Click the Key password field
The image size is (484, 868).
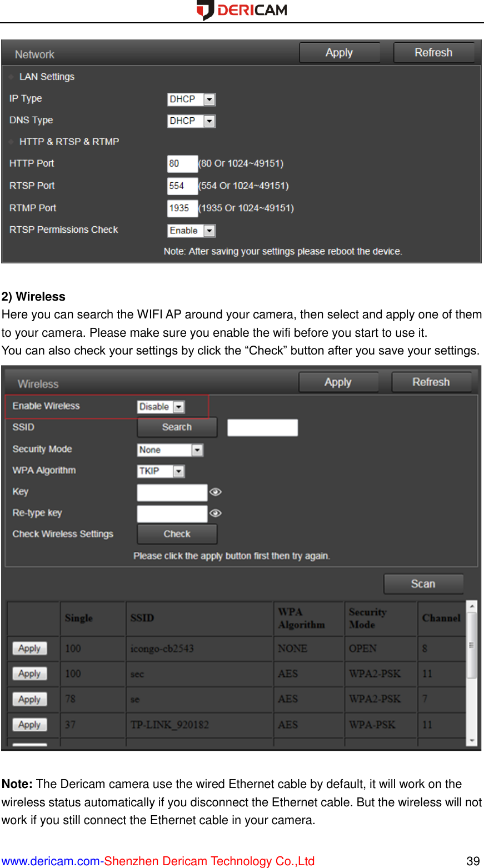pos(172,492)
